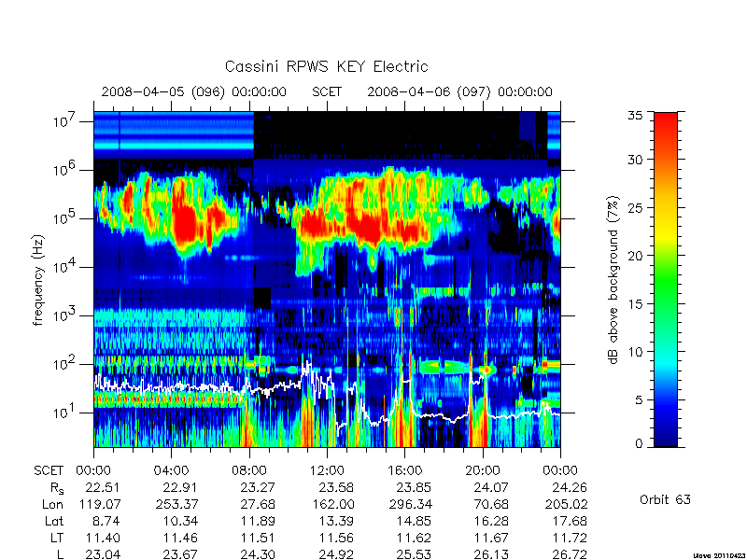Select the start date "2008-04-05 (096) 00:00:00"
Screen dimensions: 747x560
[194, 91]
